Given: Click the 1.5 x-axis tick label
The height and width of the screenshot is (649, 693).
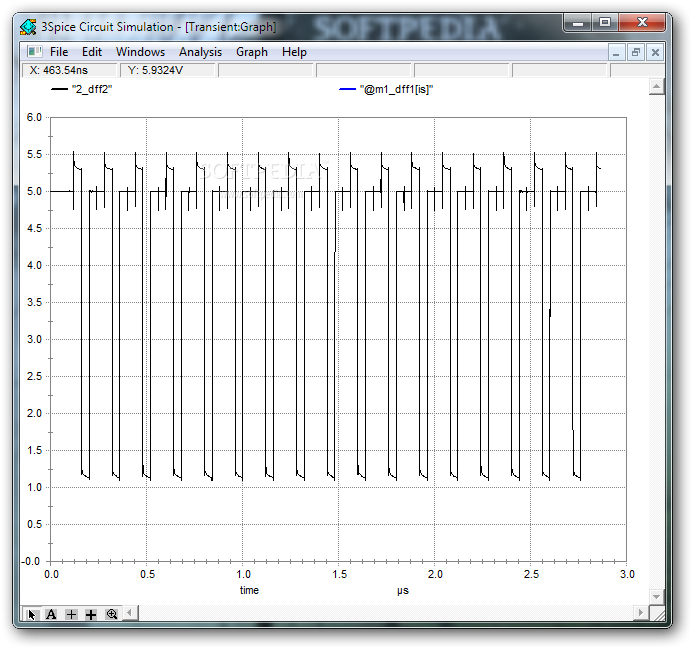Looking at the screenshot, I should point(339,574).
